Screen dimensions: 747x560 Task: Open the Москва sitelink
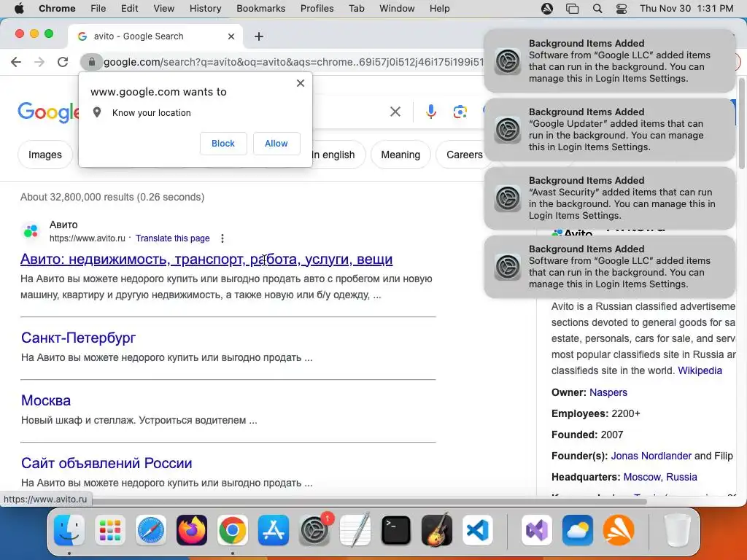[x=46, y=400]
